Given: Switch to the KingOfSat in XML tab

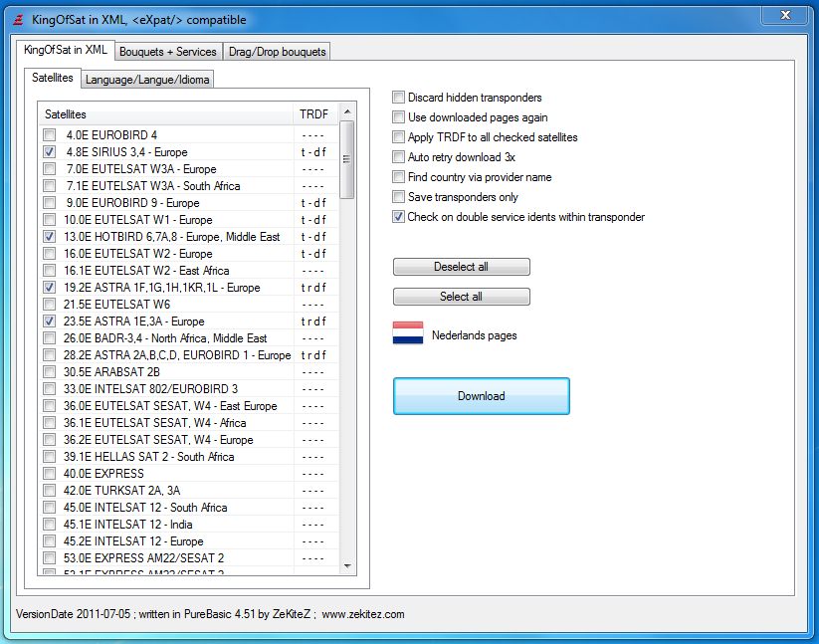Looking at the screenshot, I should (66, 50).
